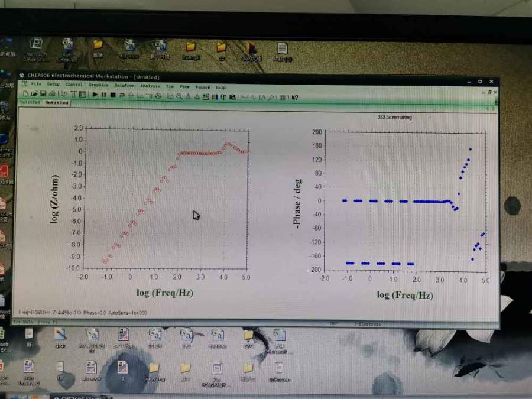
Task: Click the left plot's log (Freq/Hz) label
Action: pos(165,293)
